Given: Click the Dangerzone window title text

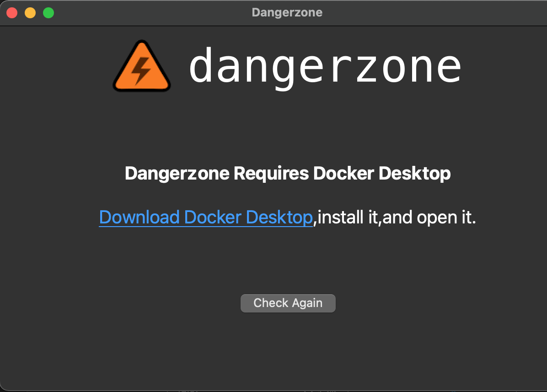Looking at the screenshot, I should point(287,12).
